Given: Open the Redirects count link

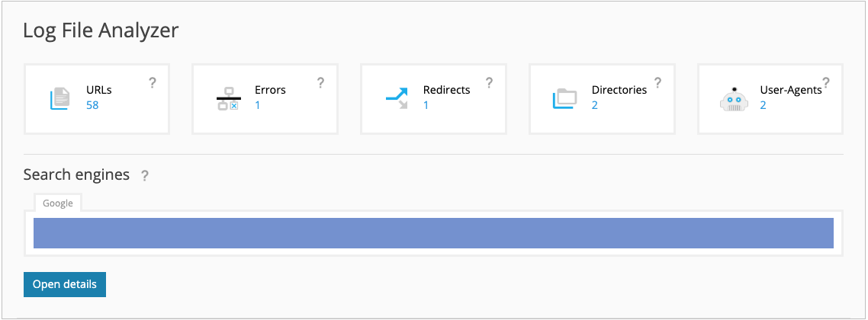Looking at the screenshot, I should click(x=426, y=105).
